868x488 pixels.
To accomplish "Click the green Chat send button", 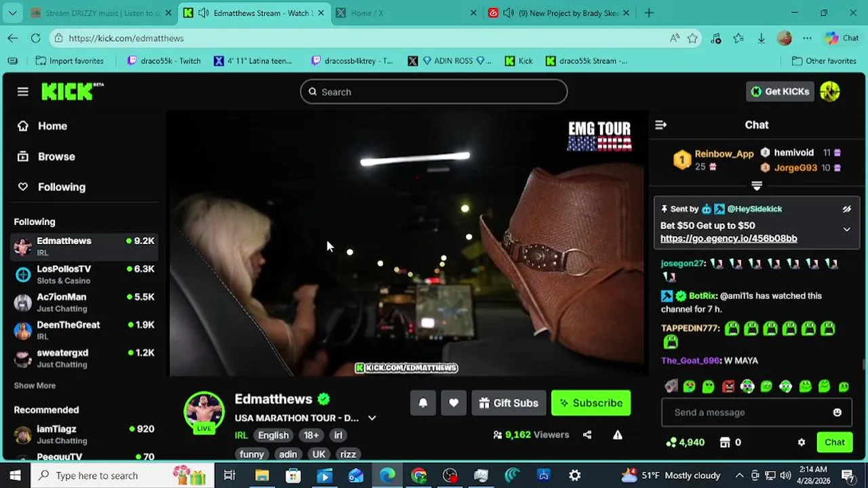I will tap(834, 442).
